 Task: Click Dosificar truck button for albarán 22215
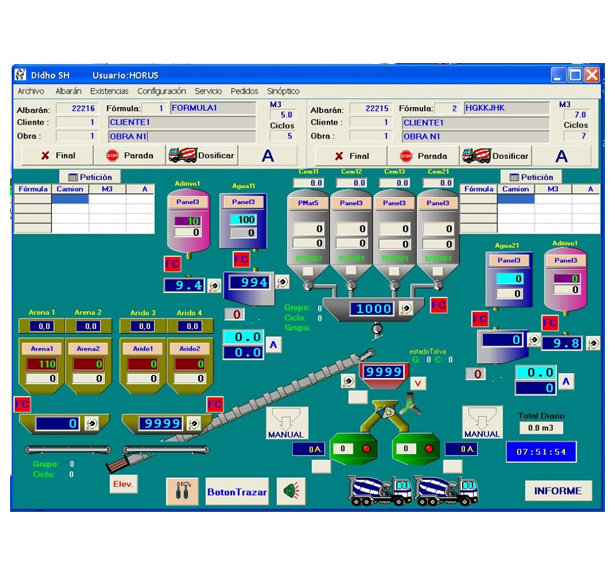pos(496,156)
